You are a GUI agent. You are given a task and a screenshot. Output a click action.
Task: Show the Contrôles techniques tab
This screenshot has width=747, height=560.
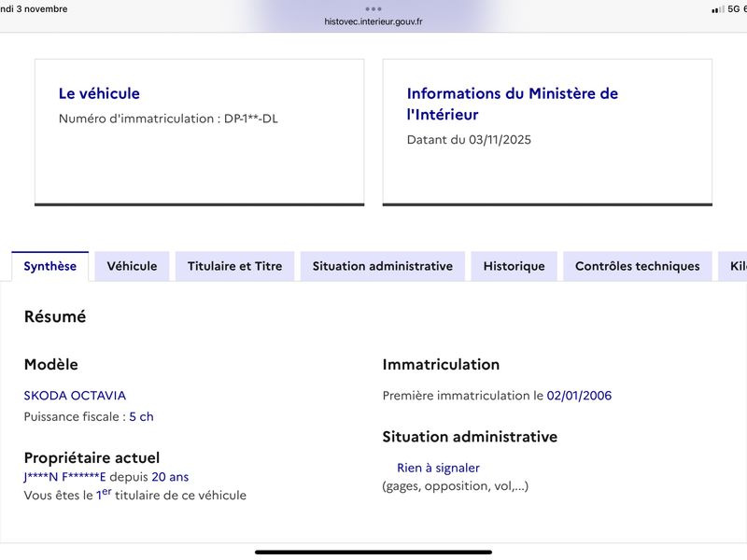(638, 266)
